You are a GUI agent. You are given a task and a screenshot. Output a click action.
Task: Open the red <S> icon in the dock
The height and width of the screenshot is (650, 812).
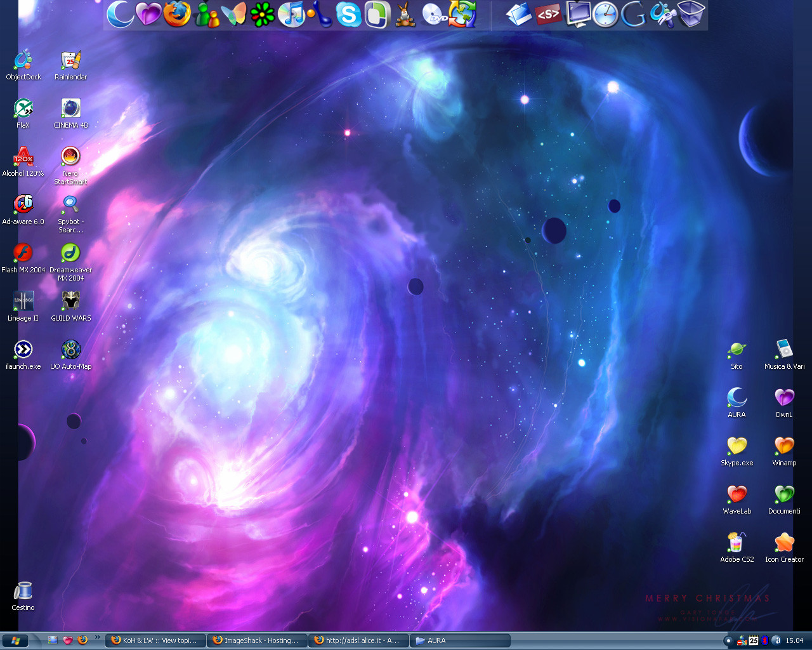[548, 14]
